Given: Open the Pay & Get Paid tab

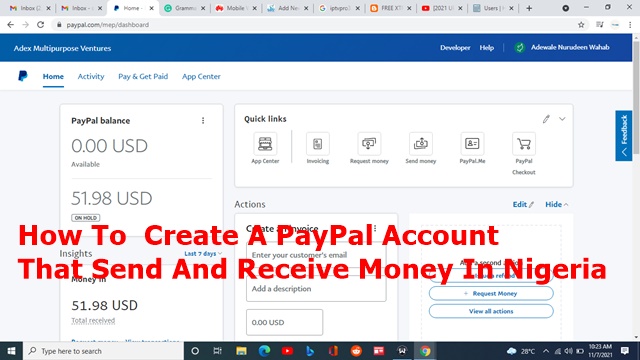Looking at the screenshot, I should [143, 76].
